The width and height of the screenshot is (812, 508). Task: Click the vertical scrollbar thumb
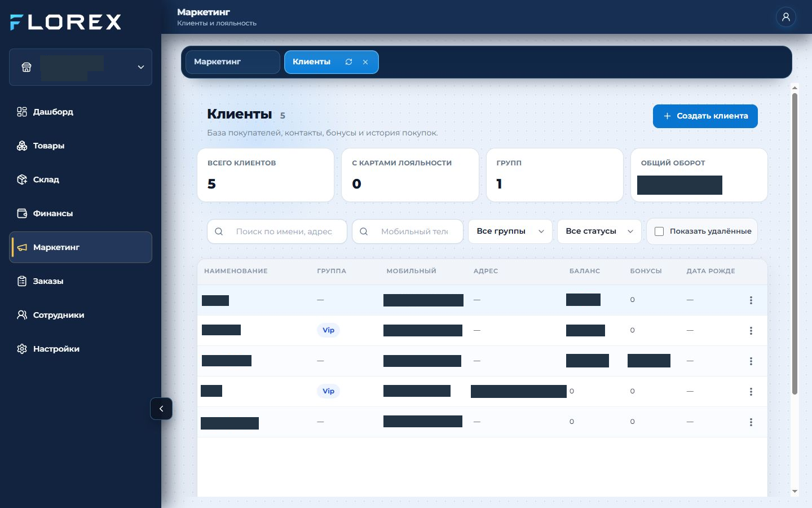click(795, 244)
